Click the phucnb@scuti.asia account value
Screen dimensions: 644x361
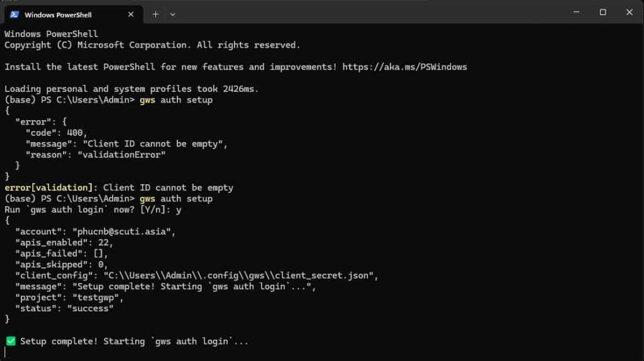tap(126, 231)
